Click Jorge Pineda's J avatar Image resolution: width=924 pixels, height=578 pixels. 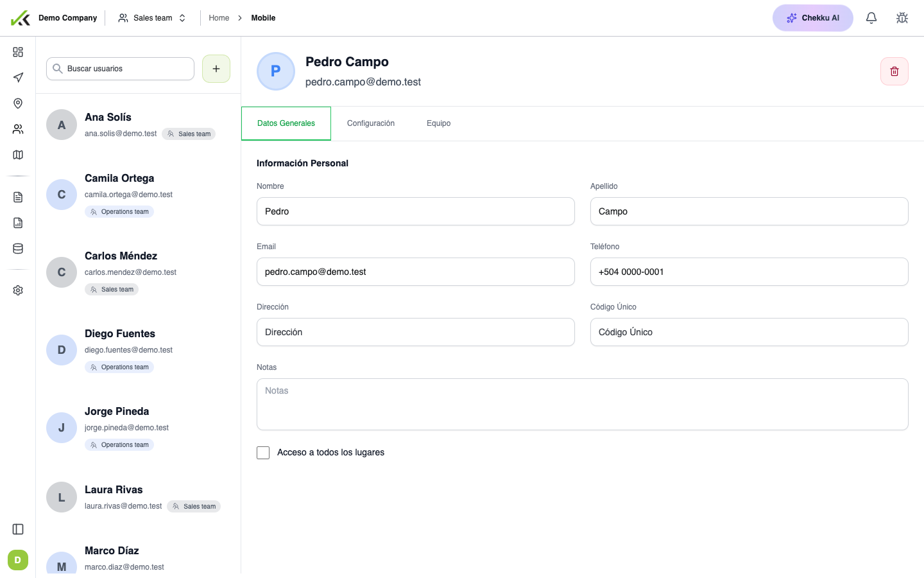pos(62,428)
